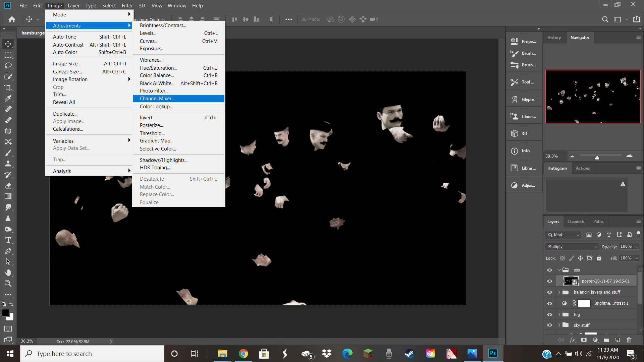The width and height of the screenshot is (644, 362).
Task: Switch to the Channels tab
Action: tap(576, 222)
